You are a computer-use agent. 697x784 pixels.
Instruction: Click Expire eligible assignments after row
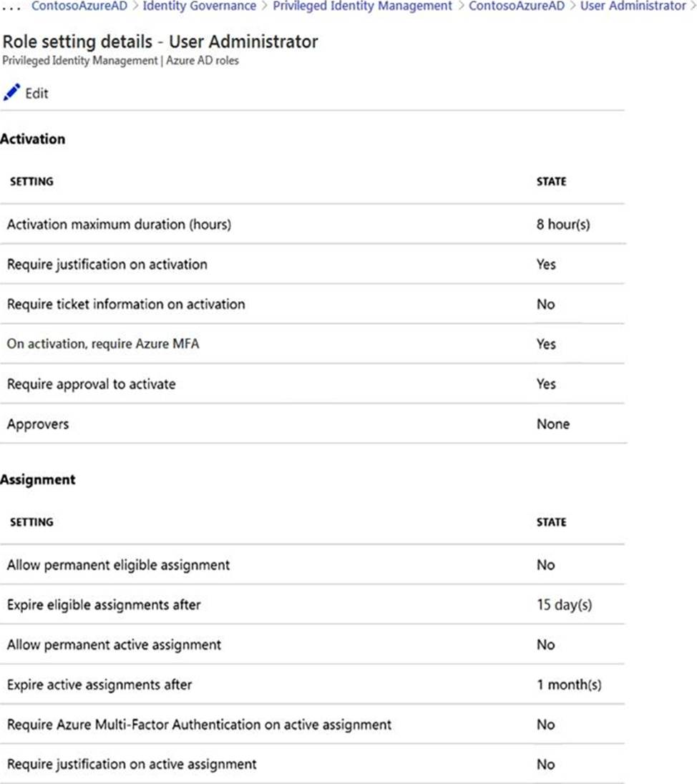[104, 605]
